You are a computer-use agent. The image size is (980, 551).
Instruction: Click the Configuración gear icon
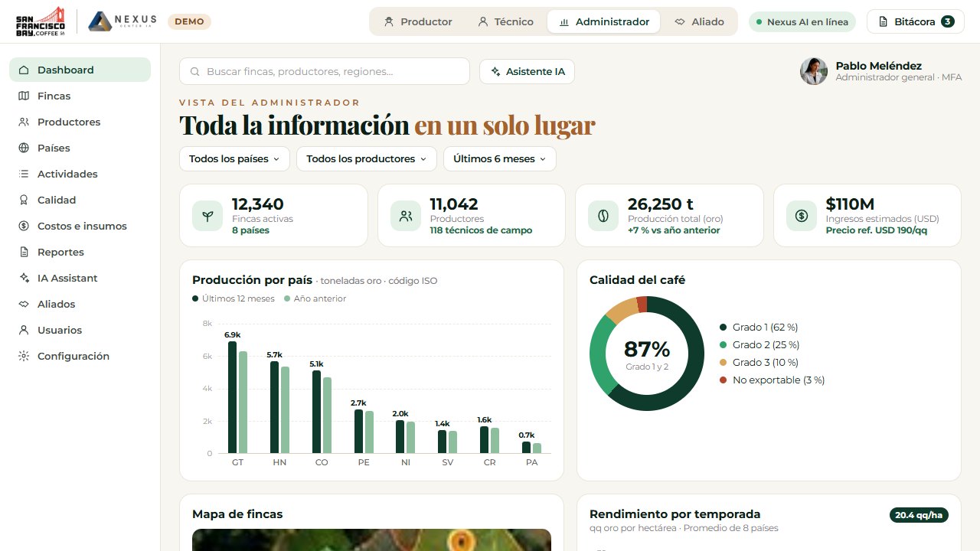pyautogui.click(x=24, y=356)
